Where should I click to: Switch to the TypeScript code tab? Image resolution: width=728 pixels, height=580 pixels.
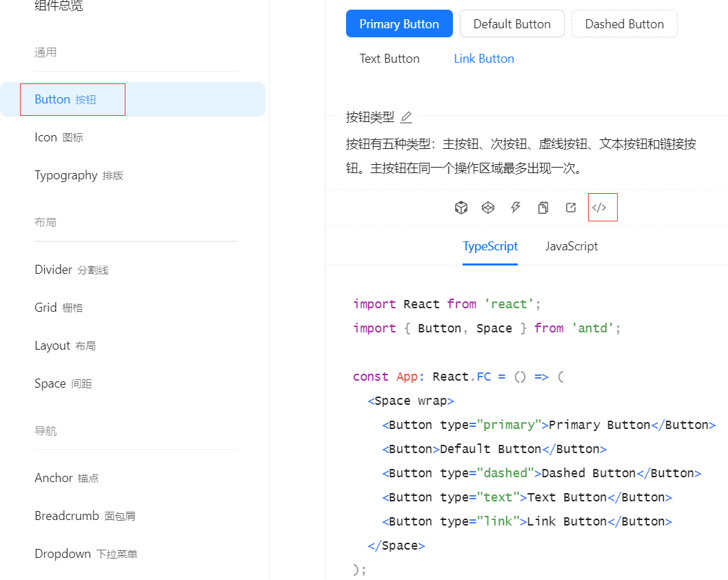[490, 246]
